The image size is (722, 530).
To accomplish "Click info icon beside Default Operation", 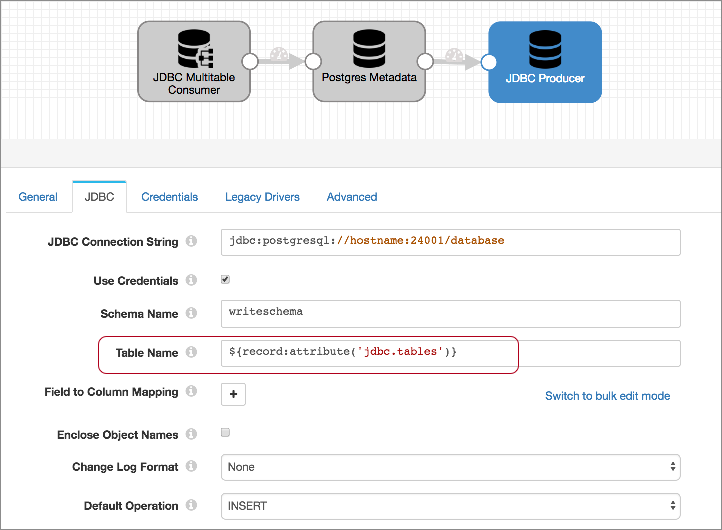I will pos(191,506).
